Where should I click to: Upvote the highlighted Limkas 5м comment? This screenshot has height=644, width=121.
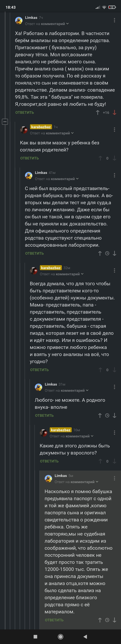click(x=100, y=620)
